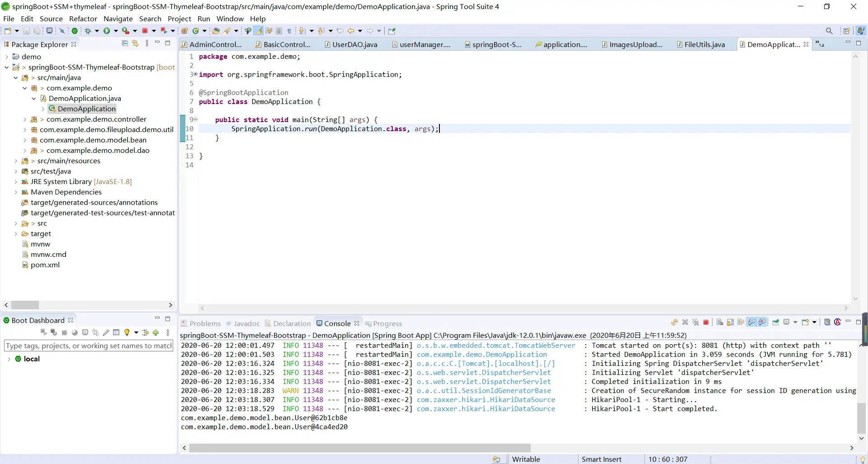The width and height of the screenshot is (868, 464).
Task: Open the Problems view tab
Action: pos(205,323)
